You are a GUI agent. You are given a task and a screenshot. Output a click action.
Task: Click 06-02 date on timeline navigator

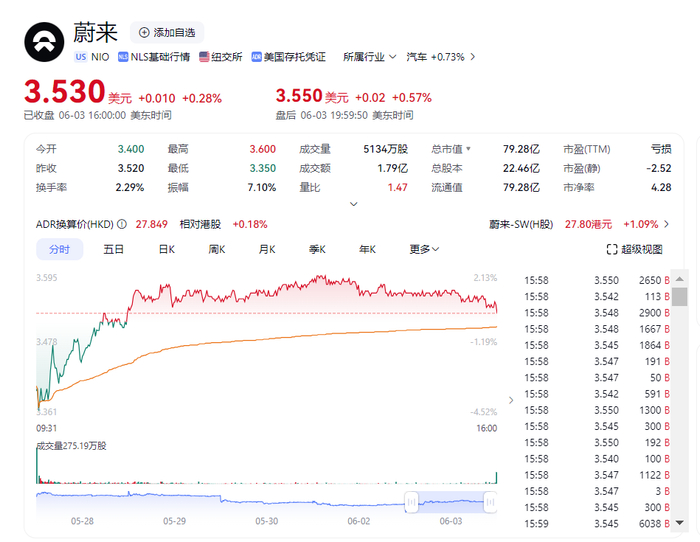[358, 521]
